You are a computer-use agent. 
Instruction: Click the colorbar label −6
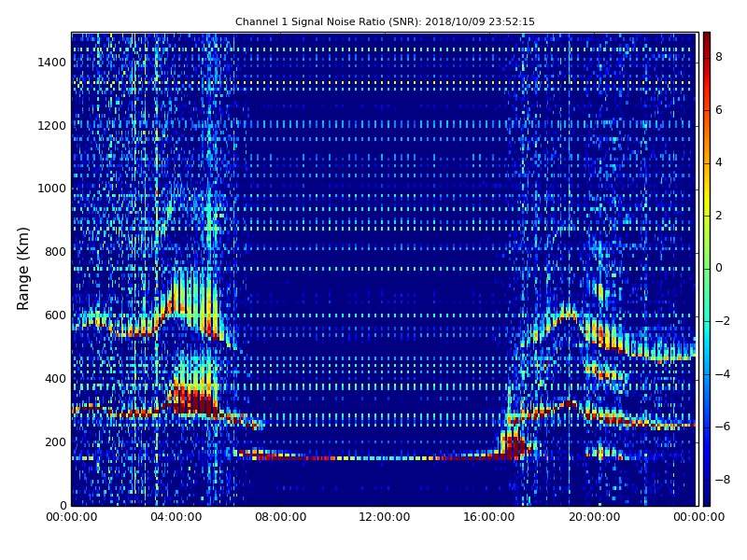point(723,427)
